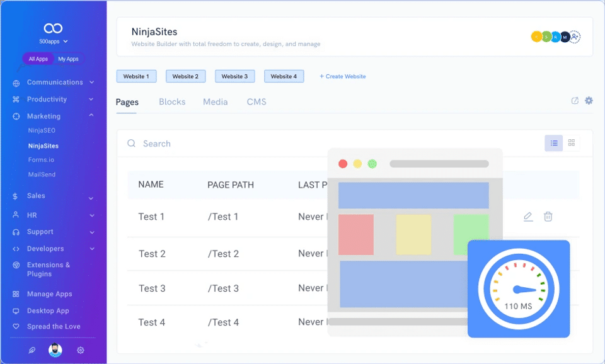Click the open-in-new-window icon
The height and width of the screenshot is (364, 605).
click(575, 101)
